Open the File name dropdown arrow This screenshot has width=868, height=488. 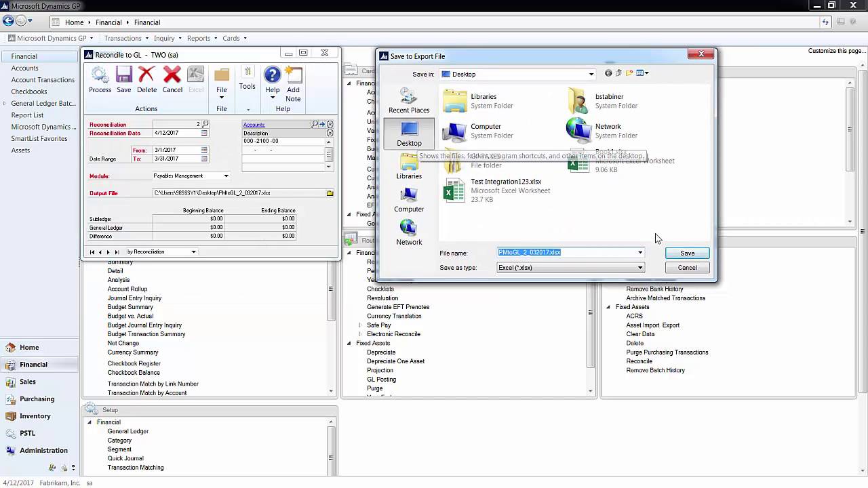coord(639,253)
